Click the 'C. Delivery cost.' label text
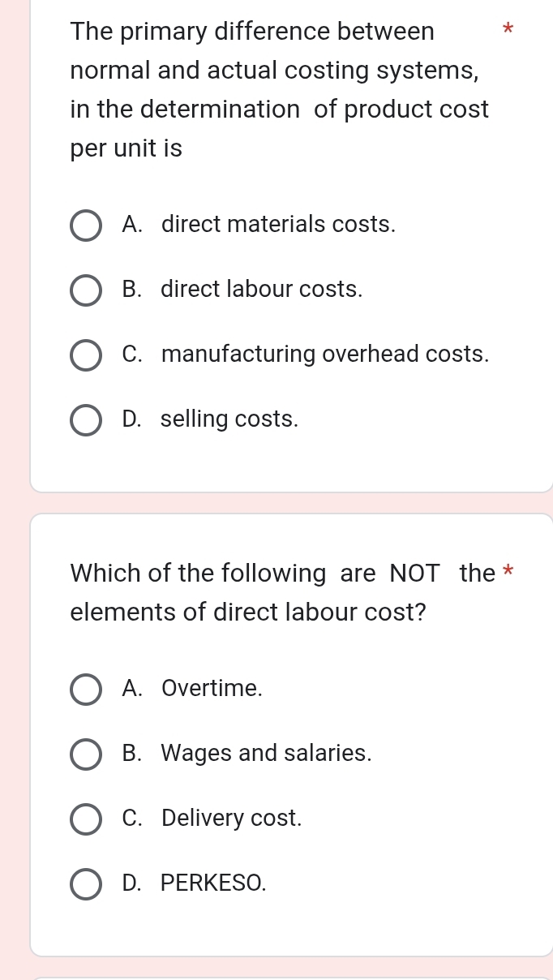553x980 pixels. pyautogui.click(x=212, y=819)
